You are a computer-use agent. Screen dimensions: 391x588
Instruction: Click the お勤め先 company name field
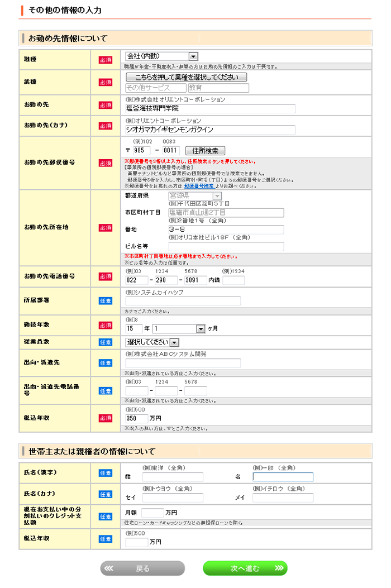(210, 108)
